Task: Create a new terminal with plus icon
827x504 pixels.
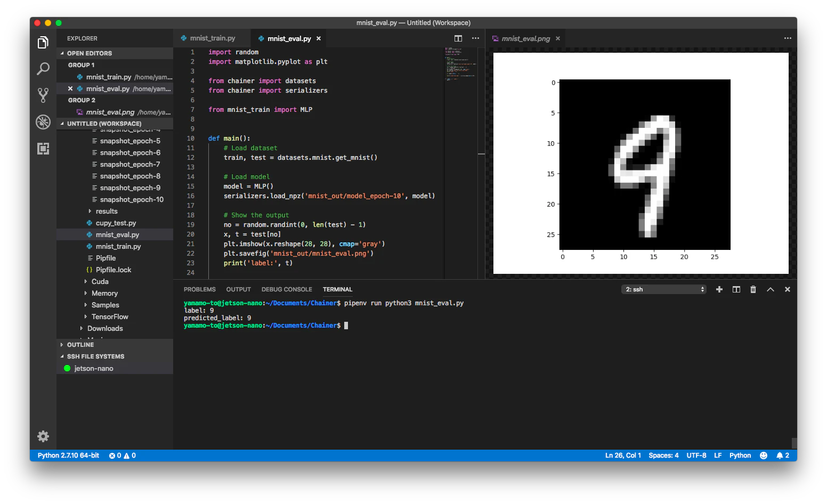Action: point(719,289)
